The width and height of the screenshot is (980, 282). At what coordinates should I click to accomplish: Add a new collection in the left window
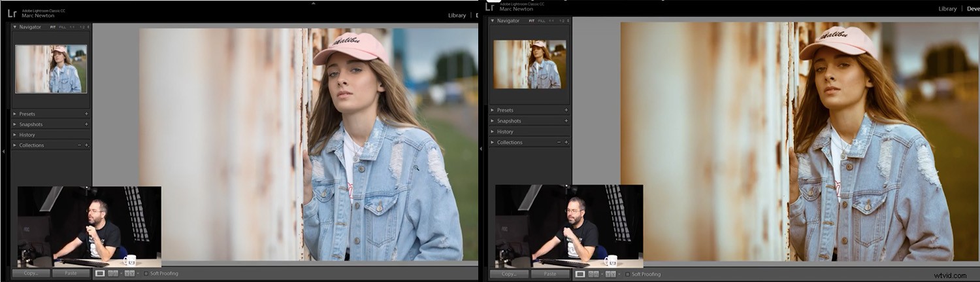click(x=86, y=145)
